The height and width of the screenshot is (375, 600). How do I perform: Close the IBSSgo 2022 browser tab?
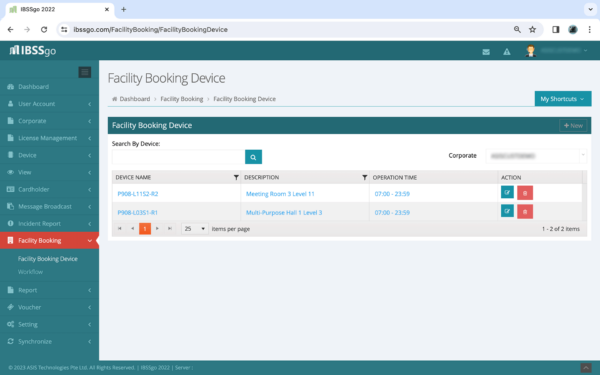coord(107,10)
